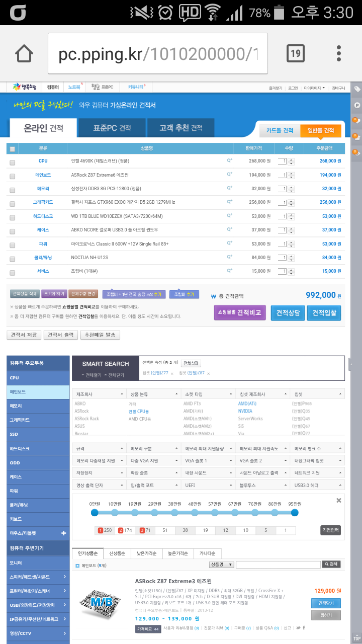362x644 pixels.
Task: Click the tag icon in right sidebar
Action: point(356,90)
